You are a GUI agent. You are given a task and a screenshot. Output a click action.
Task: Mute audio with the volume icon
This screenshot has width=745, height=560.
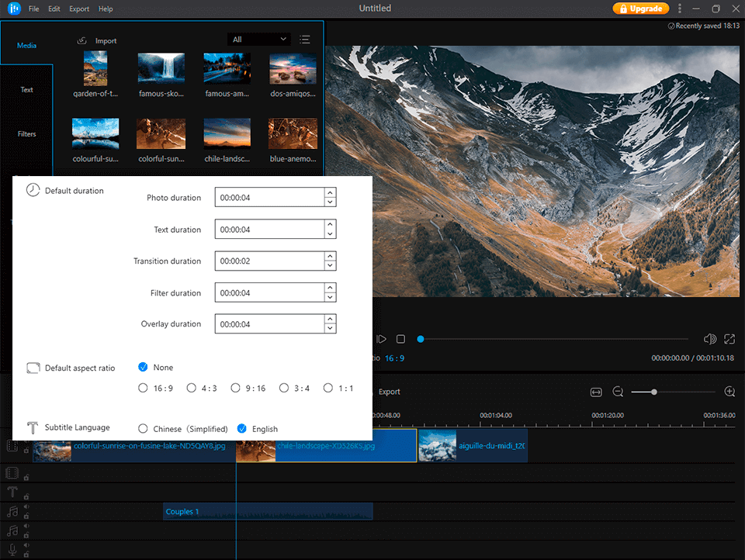coord(709,339)
